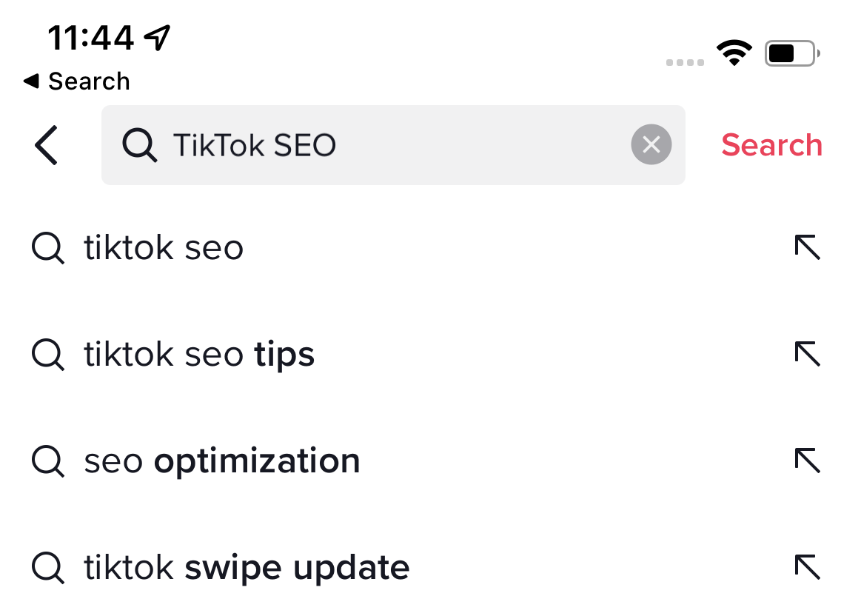Tap the magnifying glass icon inside the search bar
Screen dimensions: 861x616
point(138,145)
